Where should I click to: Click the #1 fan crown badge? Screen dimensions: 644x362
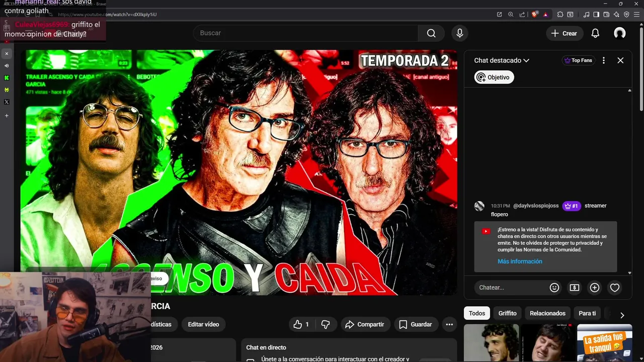572,206
